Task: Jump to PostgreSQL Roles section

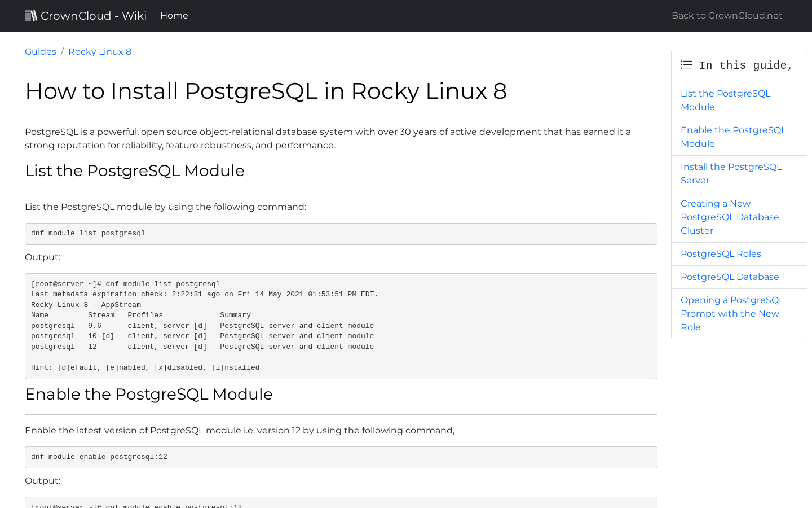Action: coord(739,254)
